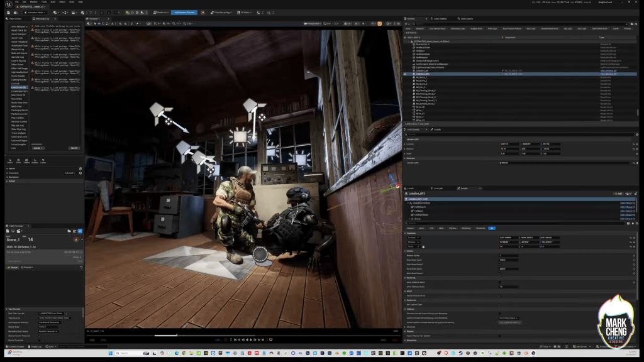
Task: Open the Show dropdown in Message Log
Action: (x=38, y=148)
